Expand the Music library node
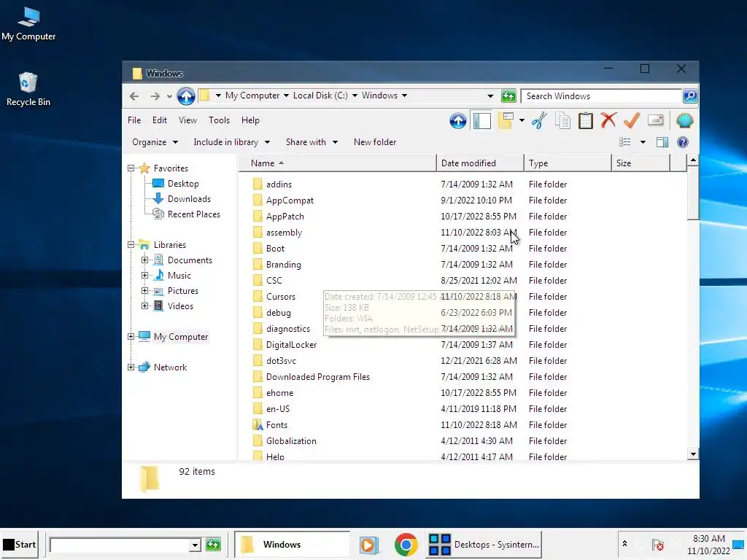747x560 pixels. click(145, 275)
